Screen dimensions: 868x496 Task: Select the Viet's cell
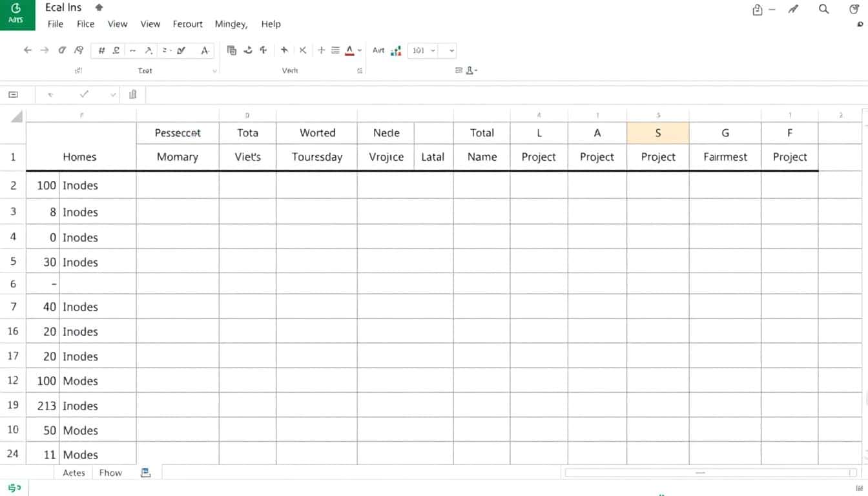tap(248, 157)
